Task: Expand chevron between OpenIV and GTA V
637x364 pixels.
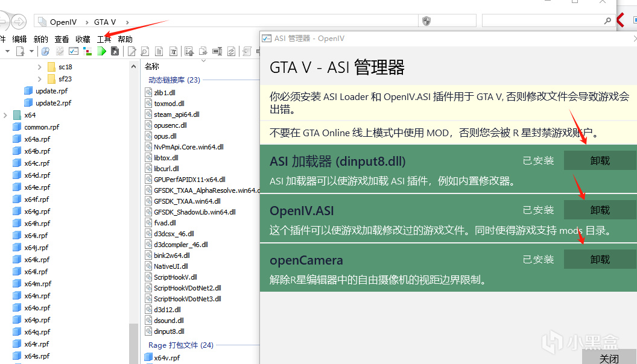Action: [86, 22]
